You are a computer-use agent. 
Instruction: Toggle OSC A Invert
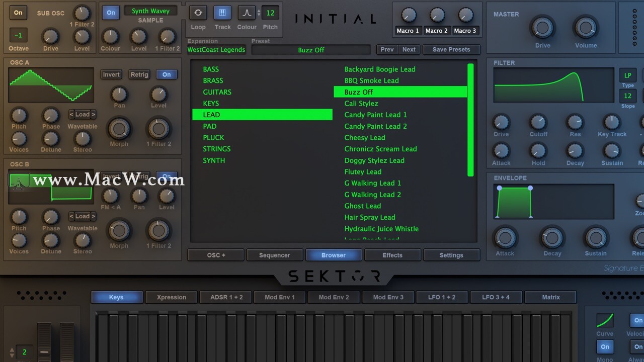[111, 74]
